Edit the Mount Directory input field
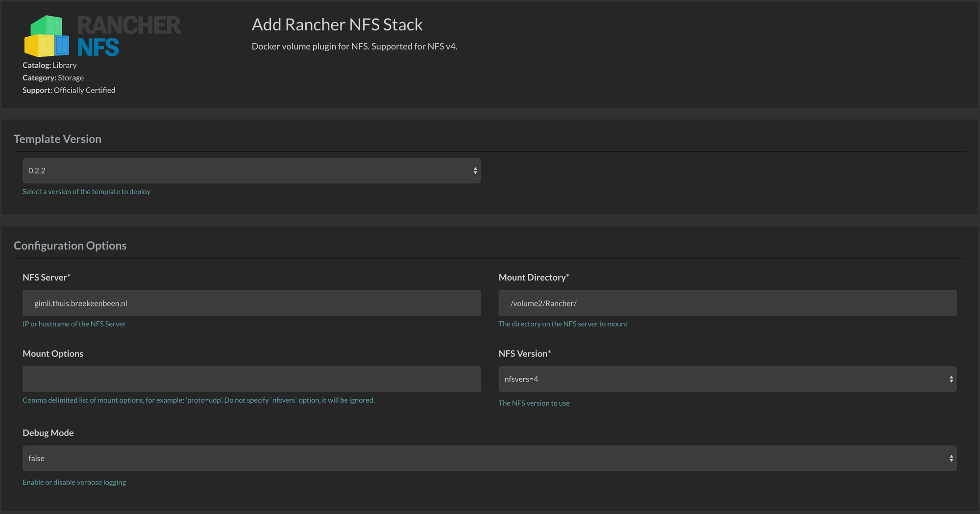The width and height of the screenshot is (980, 514). click(x=728, y=303)
